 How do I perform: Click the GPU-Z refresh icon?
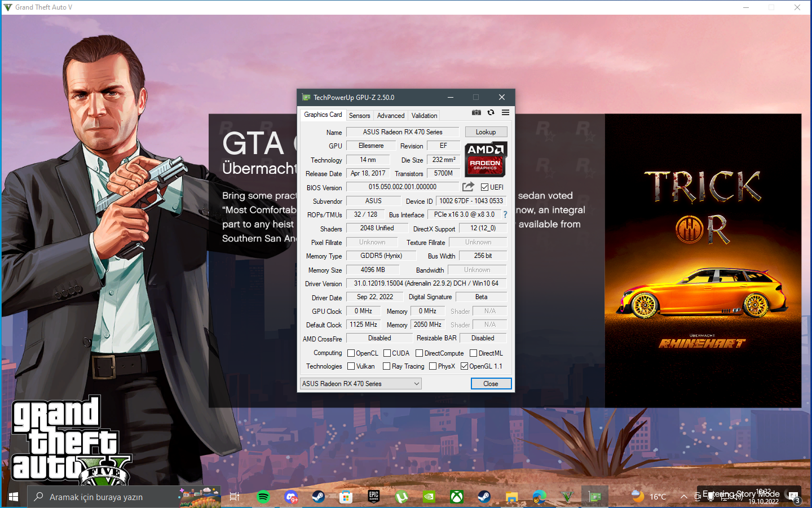pos(491,112)
